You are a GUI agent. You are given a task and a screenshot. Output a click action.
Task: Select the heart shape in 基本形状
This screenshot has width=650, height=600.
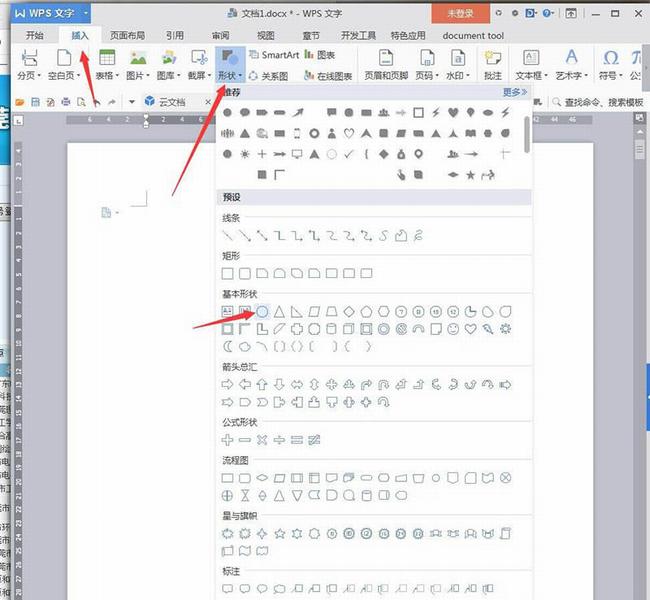(x=471, y=329)
